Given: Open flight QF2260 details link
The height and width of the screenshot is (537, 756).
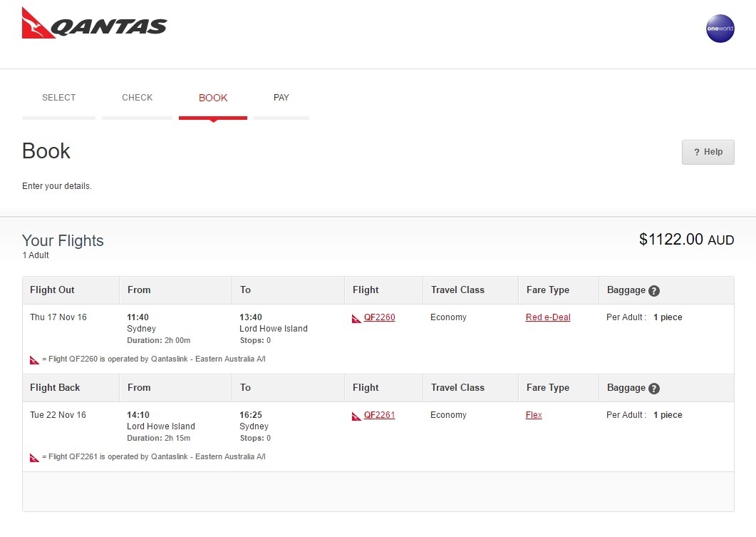Looking at the screenshot, I should [379, 317].
